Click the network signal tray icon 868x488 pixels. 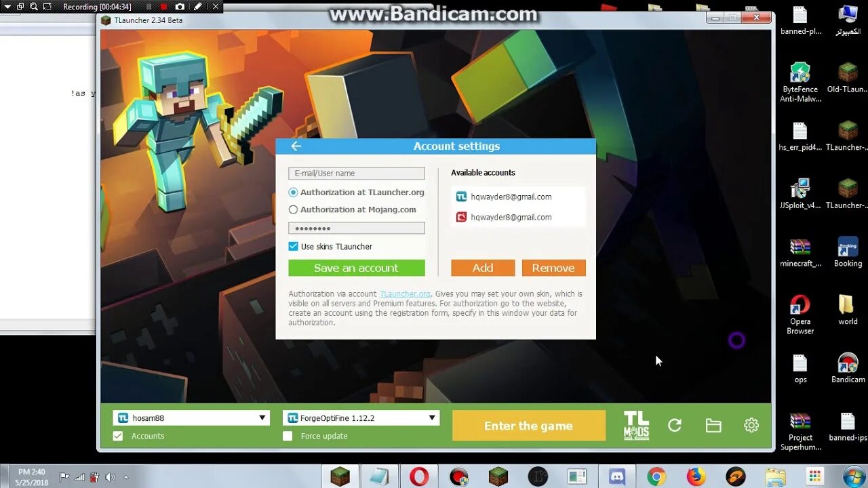click(79, 477)
